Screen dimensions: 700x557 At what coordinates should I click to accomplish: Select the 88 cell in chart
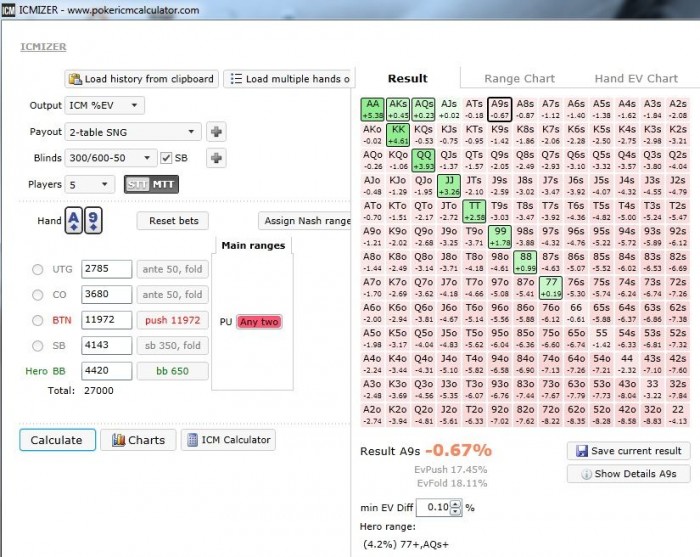coord(525,262)
